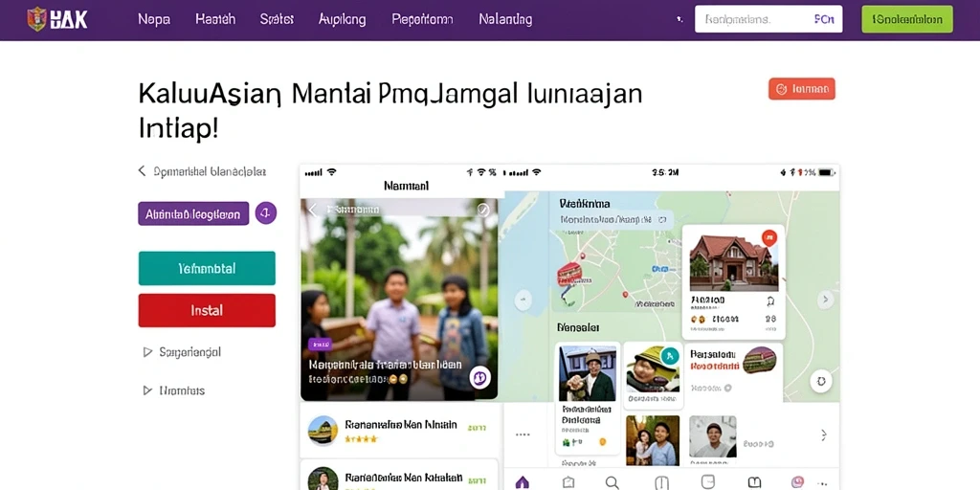Open the grey portrait of a man with a cap
980x490 pixels.
(712, 437)
